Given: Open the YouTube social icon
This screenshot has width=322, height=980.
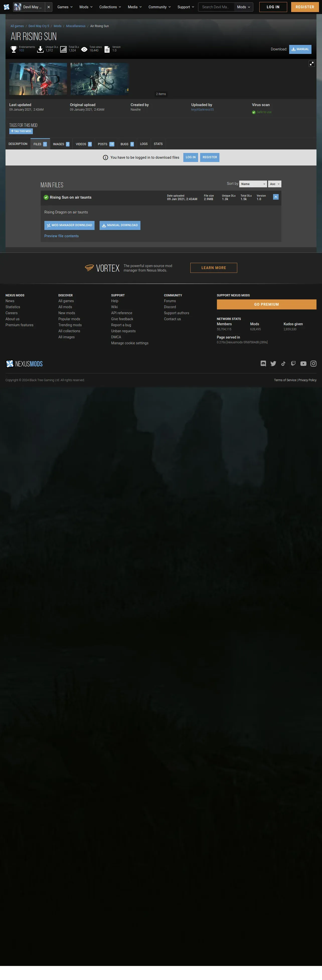Looking at the screenshot, I should (303, 364).
